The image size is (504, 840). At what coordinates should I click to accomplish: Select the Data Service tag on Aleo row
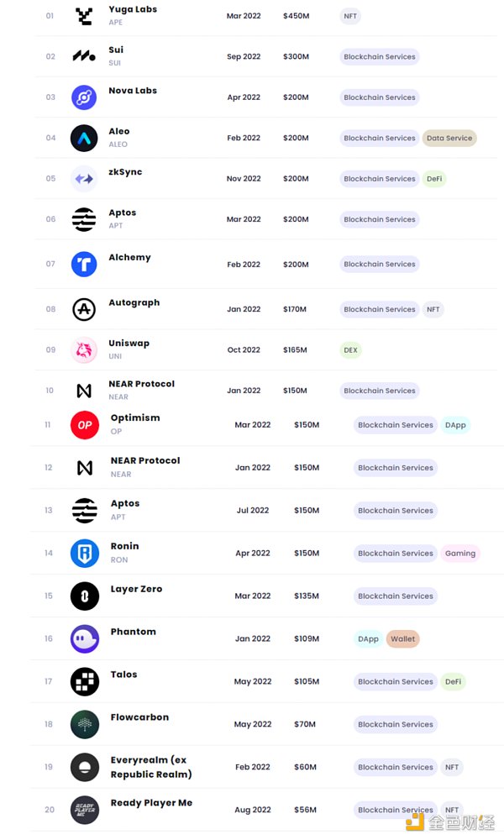[x=449, y=138]
